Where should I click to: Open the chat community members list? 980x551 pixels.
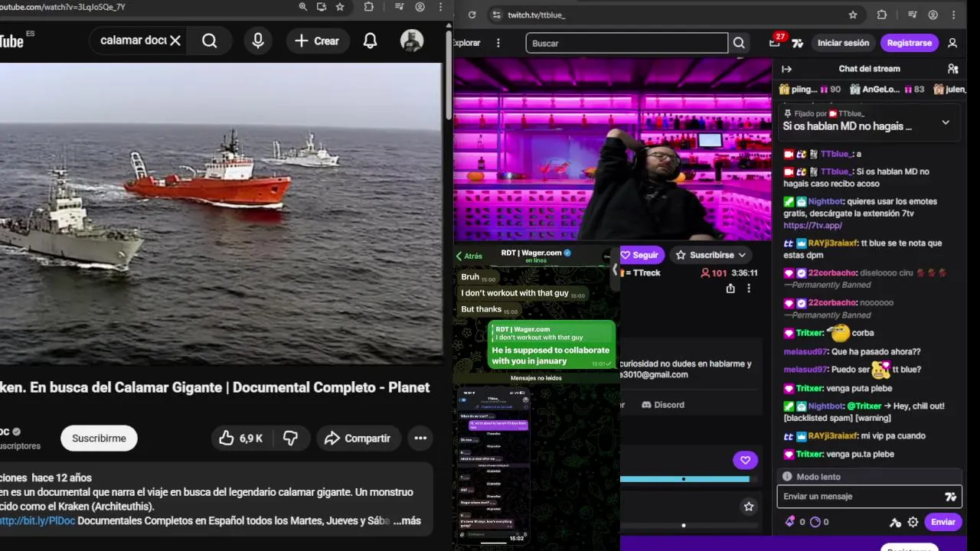click(952, 69)
